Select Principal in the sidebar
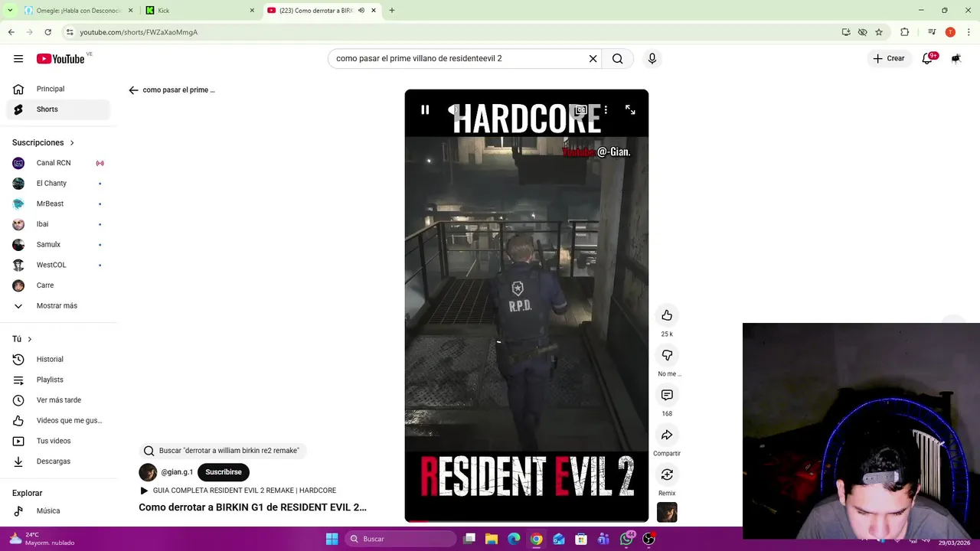The height and width of the screenshot is (551, 980). coord(58,89)
